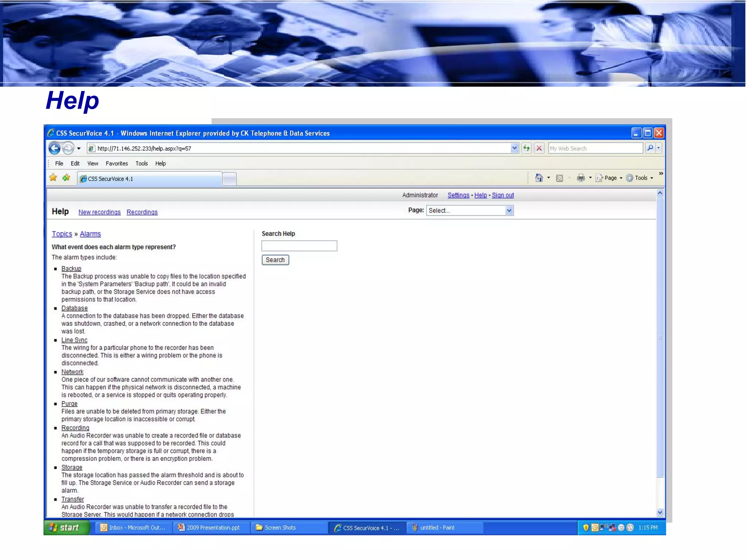747x560 pixels.
Task: Open the Page select dropdown
Action: tap(470, 210)
